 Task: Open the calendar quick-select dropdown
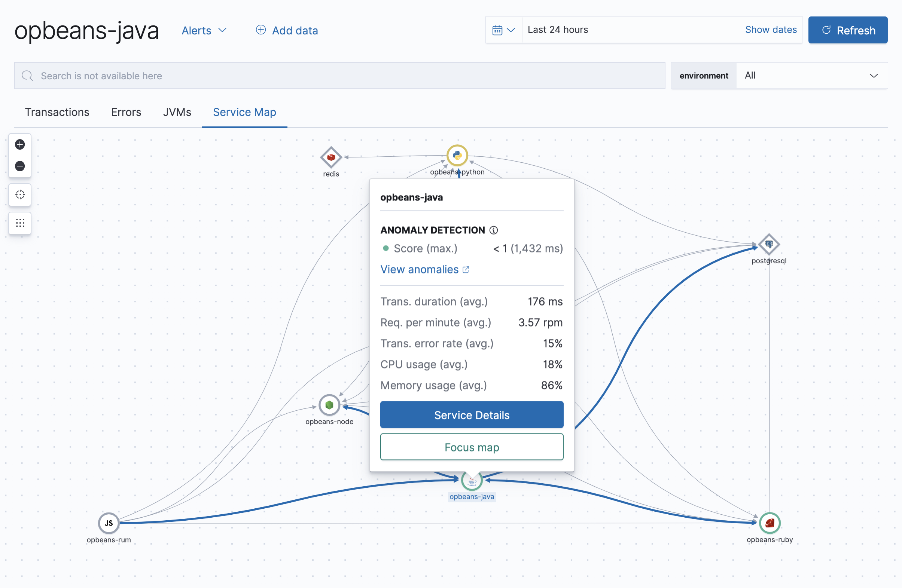(503, 30)
